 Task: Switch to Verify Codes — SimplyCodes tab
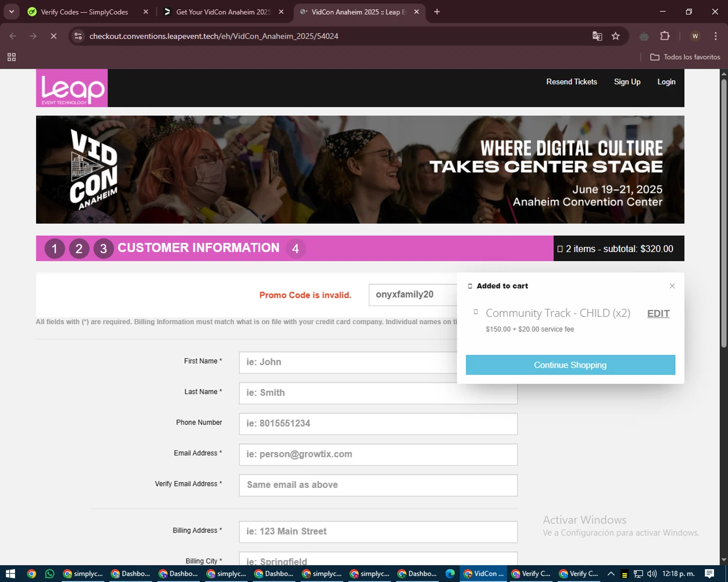[x=84, y=12]
